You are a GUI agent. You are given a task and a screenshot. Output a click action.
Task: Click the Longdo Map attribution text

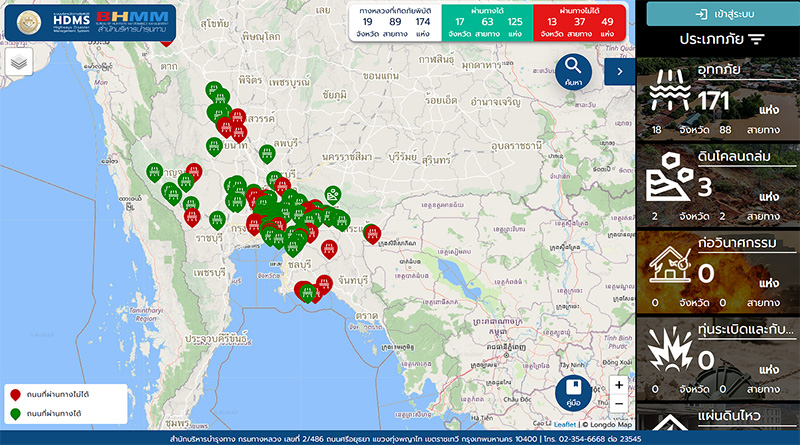tap(611, 424)
